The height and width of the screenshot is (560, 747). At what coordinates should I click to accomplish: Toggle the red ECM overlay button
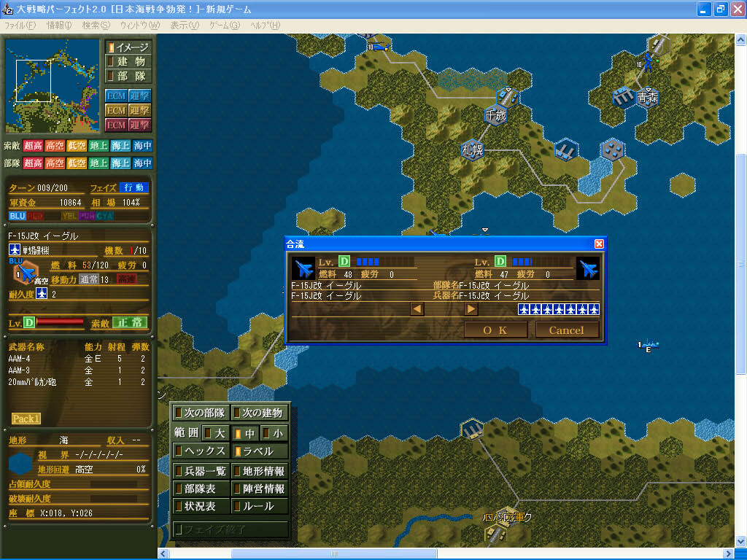tap(116, 125)
